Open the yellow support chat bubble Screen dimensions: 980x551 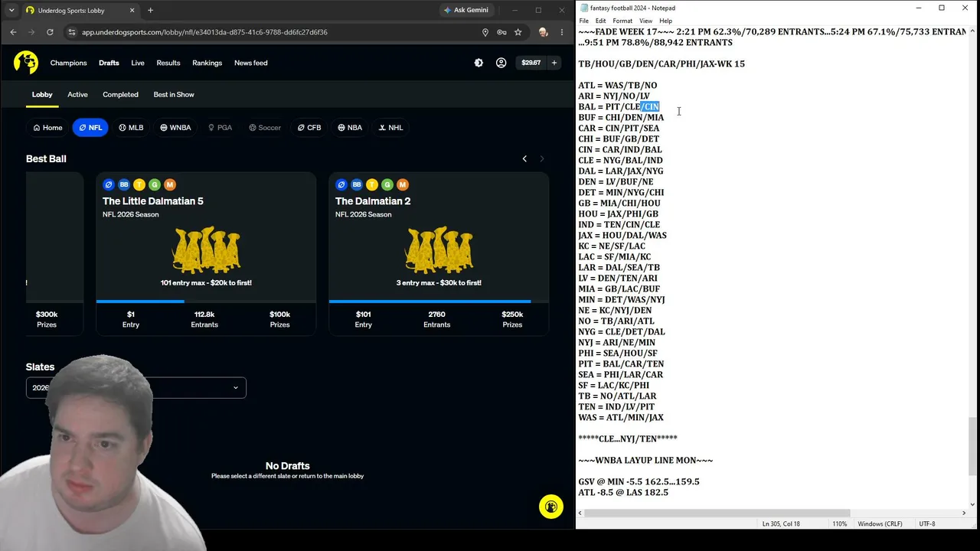point(551,507)
